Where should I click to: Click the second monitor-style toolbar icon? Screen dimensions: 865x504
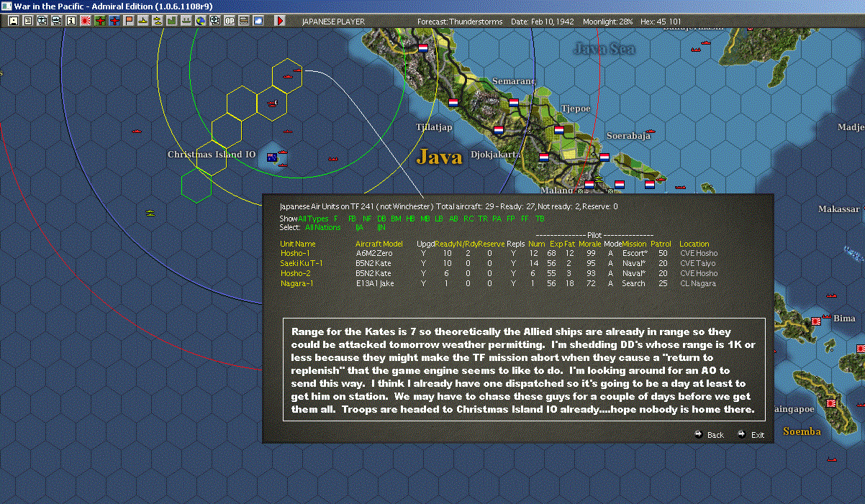[x=57, y=22]
